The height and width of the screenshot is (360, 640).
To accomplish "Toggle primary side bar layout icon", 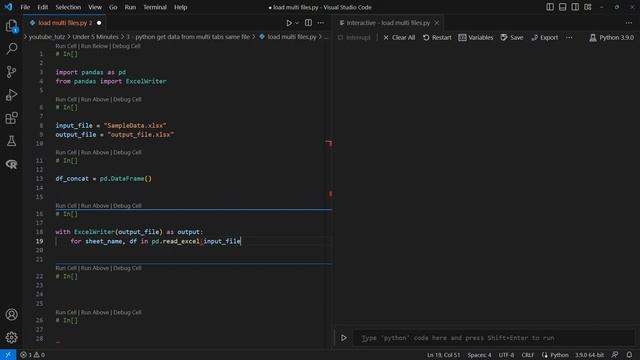I will click(x=550, y=7).
